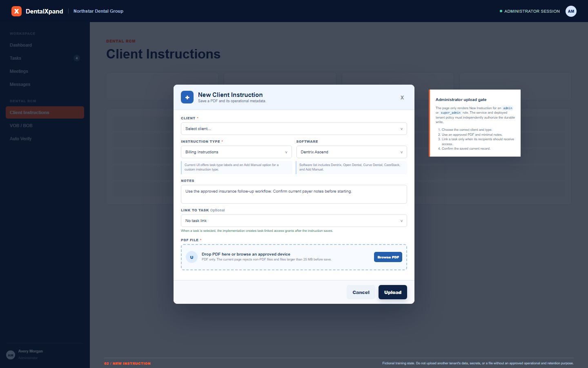Click the Browse PDF button

[x=388, y=257]
